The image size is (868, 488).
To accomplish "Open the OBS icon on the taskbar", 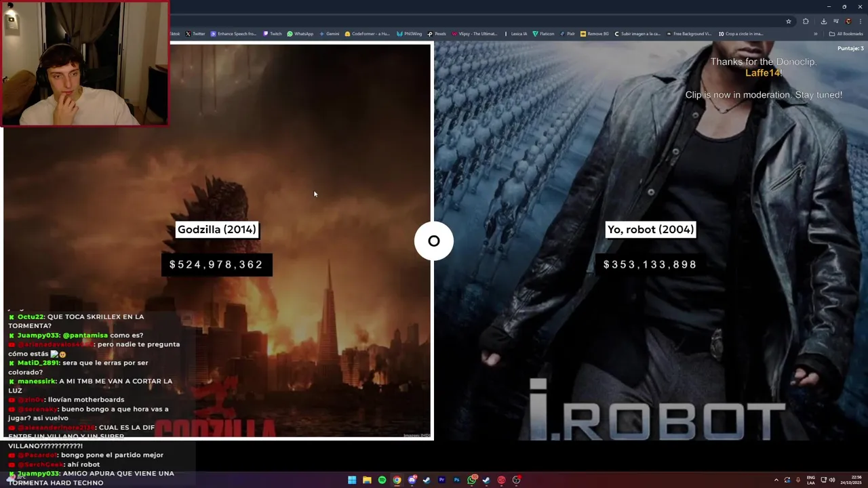I will [x=516, y=481].
